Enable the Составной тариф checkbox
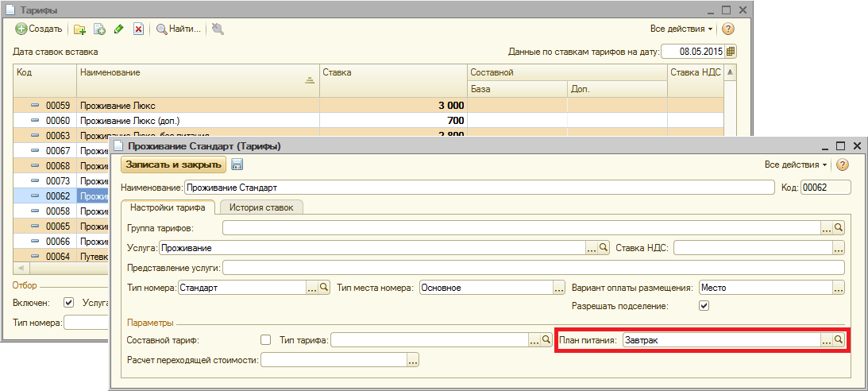 (266, 340)
